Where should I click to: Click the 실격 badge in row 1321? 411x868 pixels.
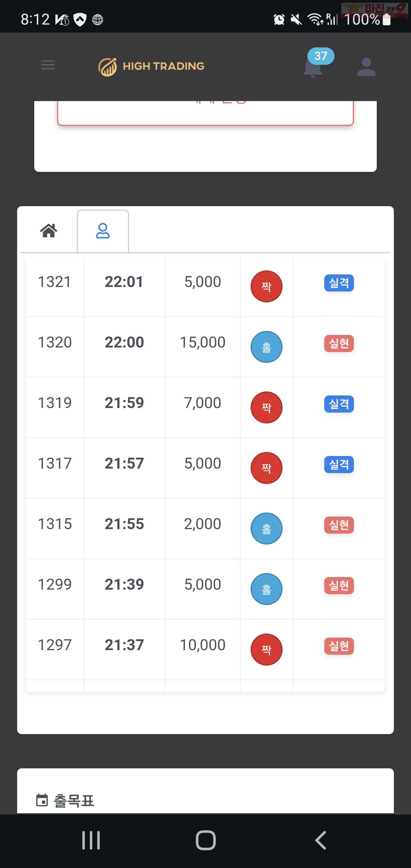(339, 283)
